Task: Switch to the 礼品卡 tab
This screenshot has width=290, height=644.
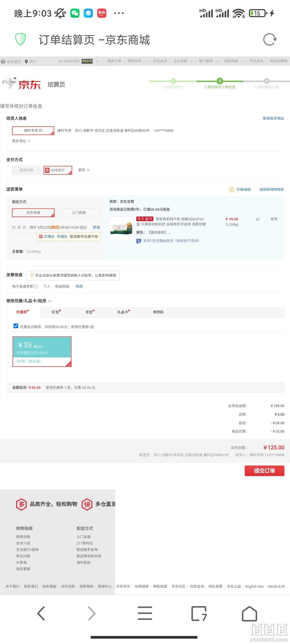Action: pyautogui.click(x=124, y=312)
